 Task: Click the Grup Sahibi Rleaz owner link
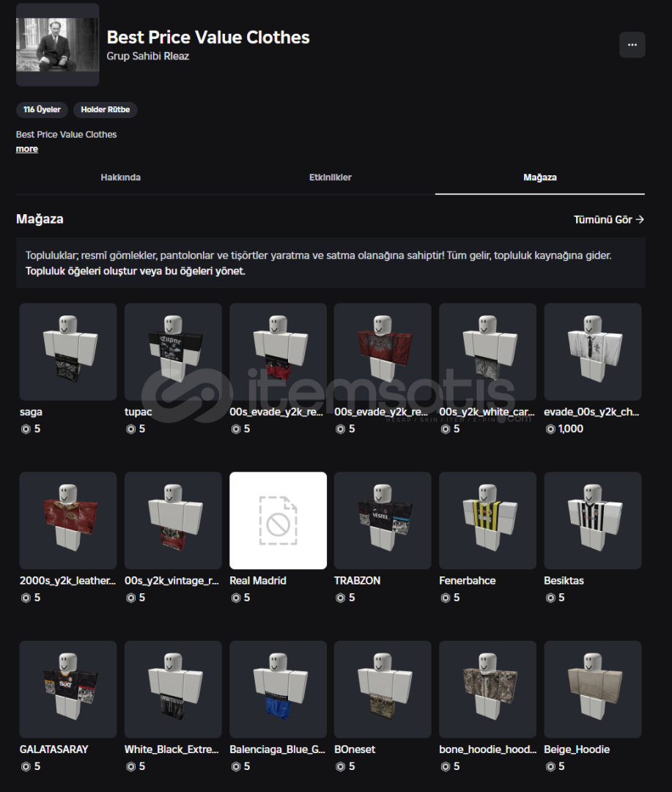click(148, 56)
